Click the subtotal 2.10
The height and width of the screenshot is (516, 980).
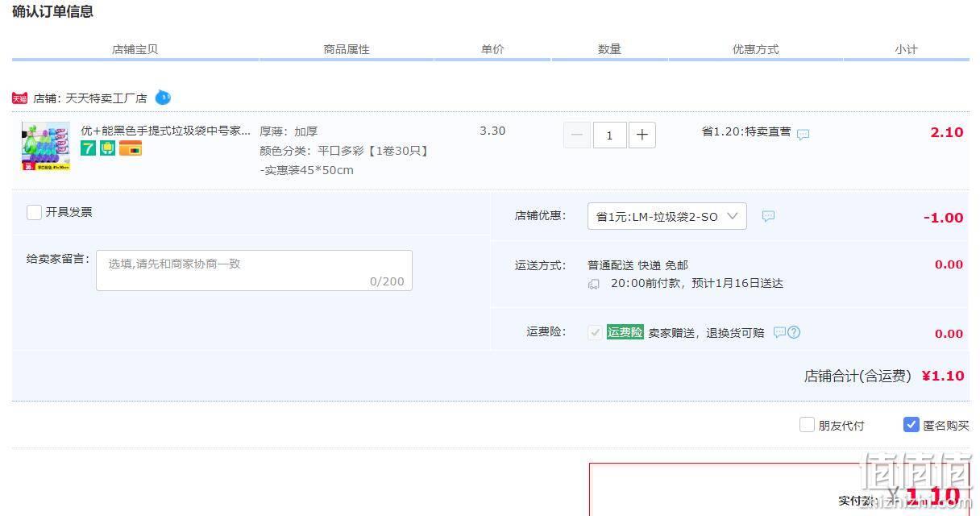(947, 132)
